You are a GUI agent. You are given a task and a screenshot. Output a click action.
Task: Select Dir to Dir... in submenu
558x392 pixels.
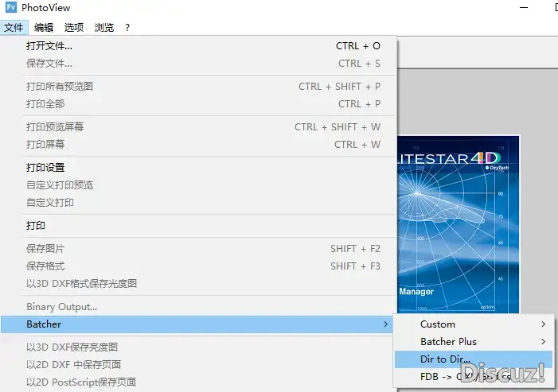pyautogui.click(x=474, y=359)
